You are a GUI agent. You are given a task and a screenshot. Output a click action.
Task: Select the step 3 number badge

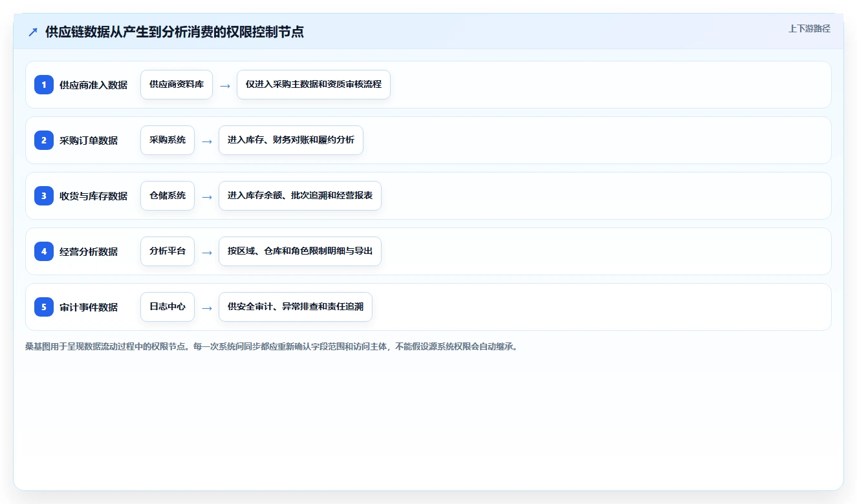(44, 196)
